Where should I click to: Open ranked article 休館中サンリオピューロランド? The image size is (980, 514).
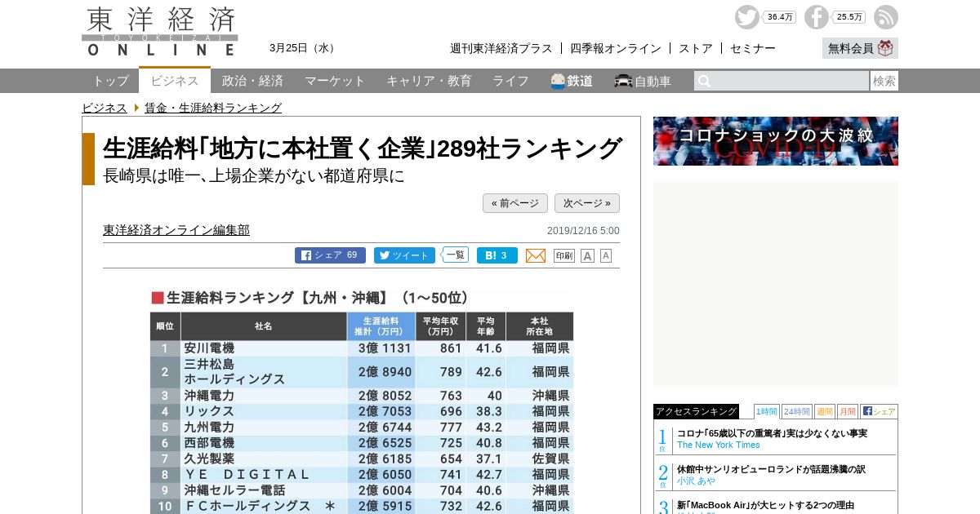[x=771, y=469]
